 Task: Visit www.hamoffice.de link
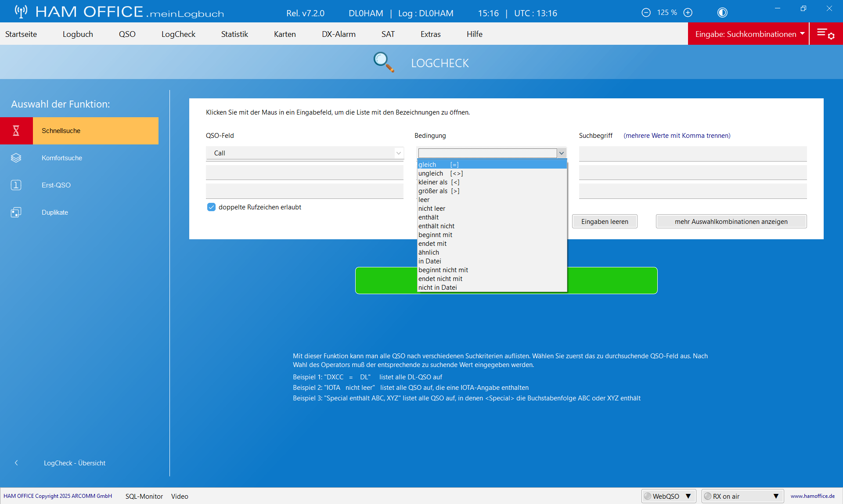[813, 496]
